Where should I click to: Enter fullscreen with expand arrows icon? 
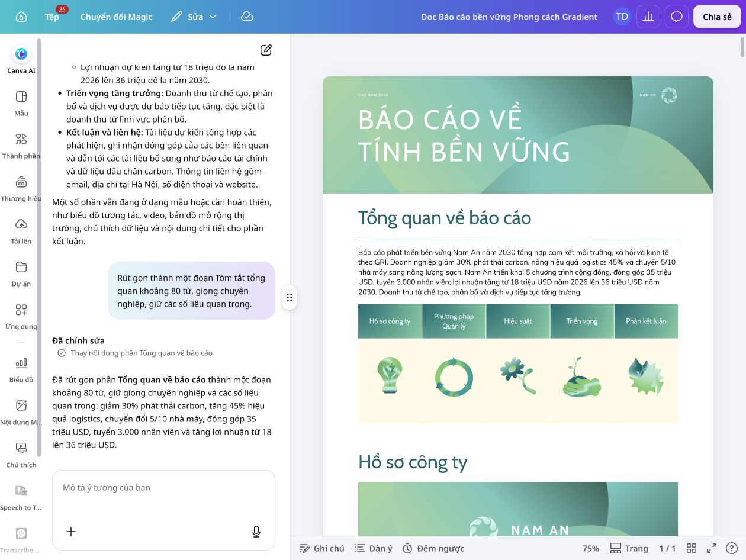point(712,548)
